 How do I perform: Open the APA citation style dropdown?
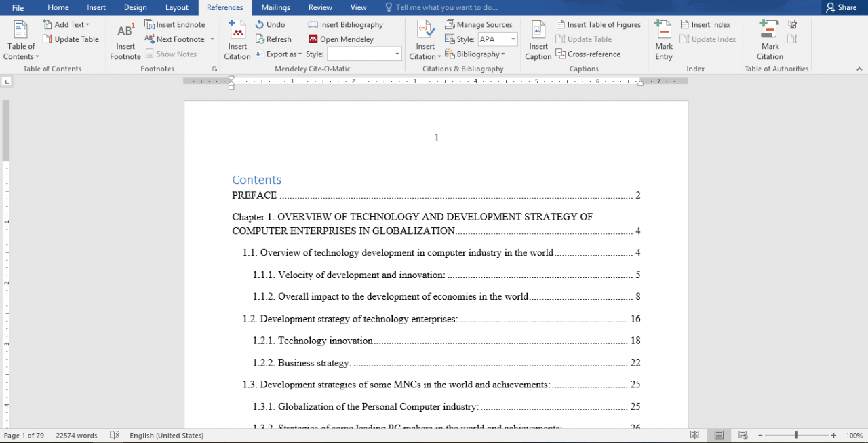pyautogui.click(x=513, y=39)
